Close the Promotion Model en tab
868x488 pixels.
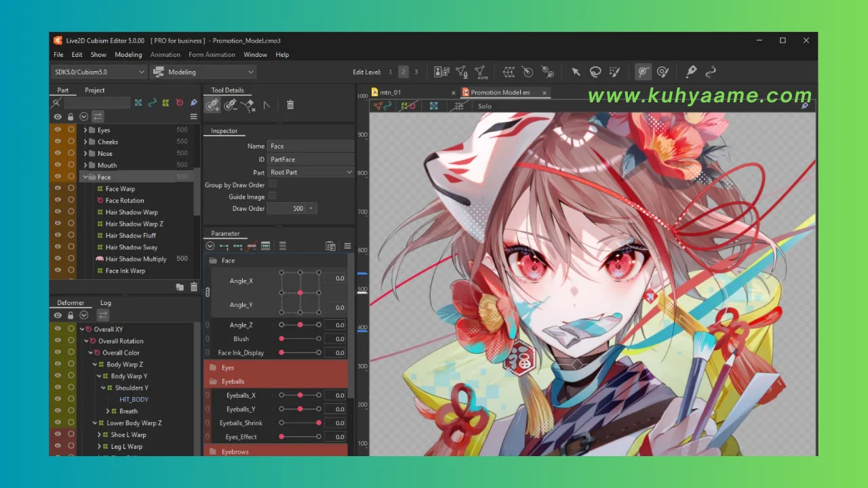point(544,92)
